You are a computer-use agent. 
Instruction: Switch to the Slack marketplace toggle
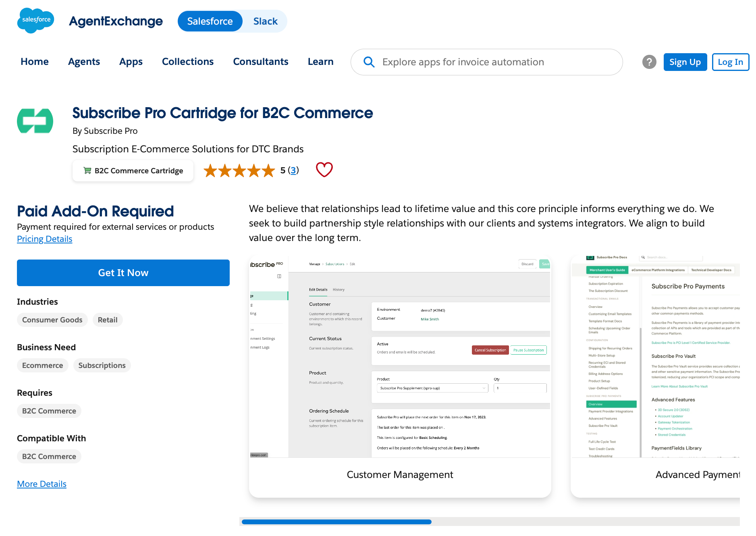point(265,21)
